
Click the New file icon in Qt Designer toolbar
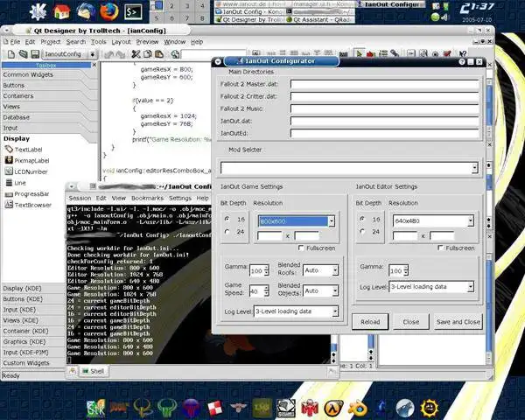11,54
